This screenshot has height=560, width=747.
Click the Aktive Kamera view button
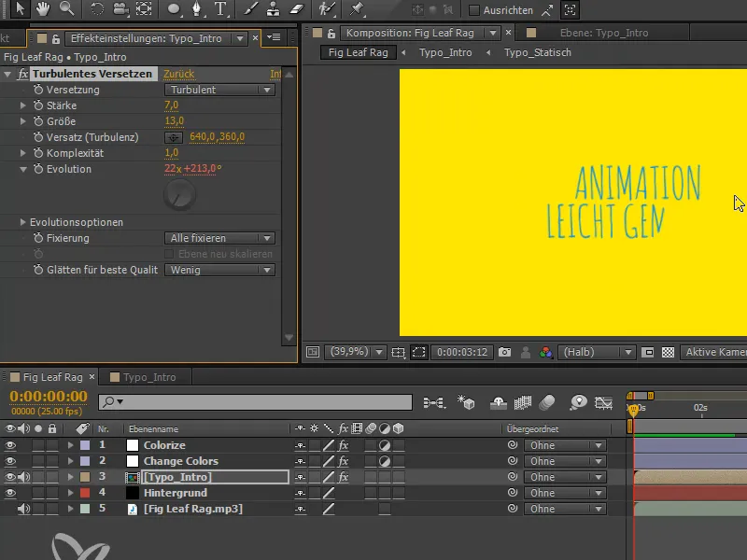pyautogui.click(x=713, y=352)
